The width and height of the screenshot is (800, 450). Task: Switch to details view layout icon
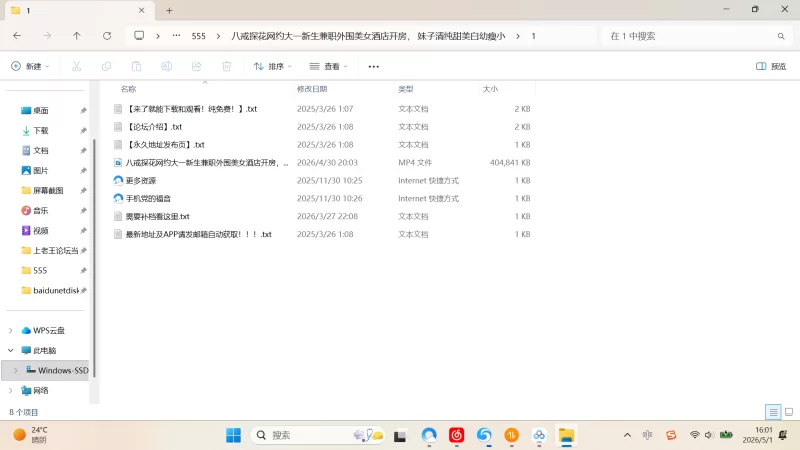click(773, 412)
